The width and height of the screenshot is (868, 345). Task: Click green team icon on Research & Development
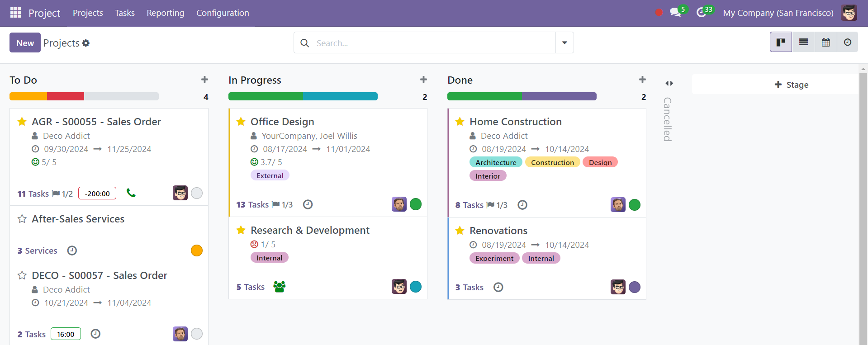coord(279,287)
